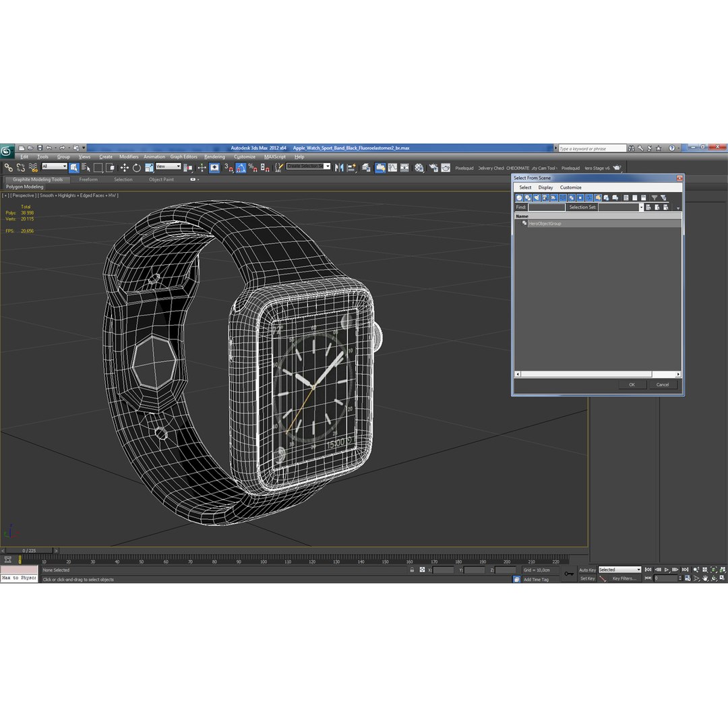Click the Auto Key button
Screen dimensions: 728x728
[587, 570]
